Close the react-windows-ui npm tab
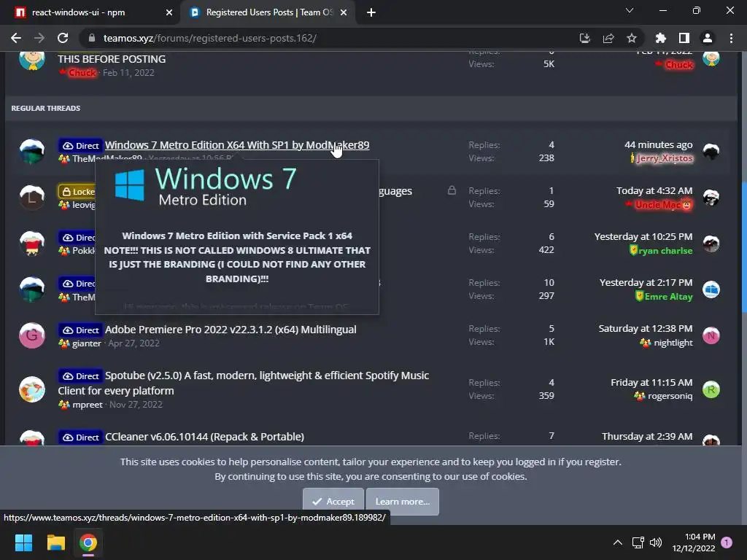 tap(169, 13)
